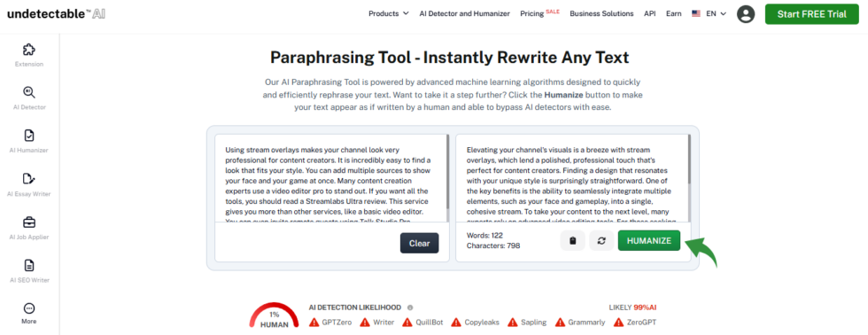
Task: Click the ZeroGPT warning icon
Action: pos(618,323)
